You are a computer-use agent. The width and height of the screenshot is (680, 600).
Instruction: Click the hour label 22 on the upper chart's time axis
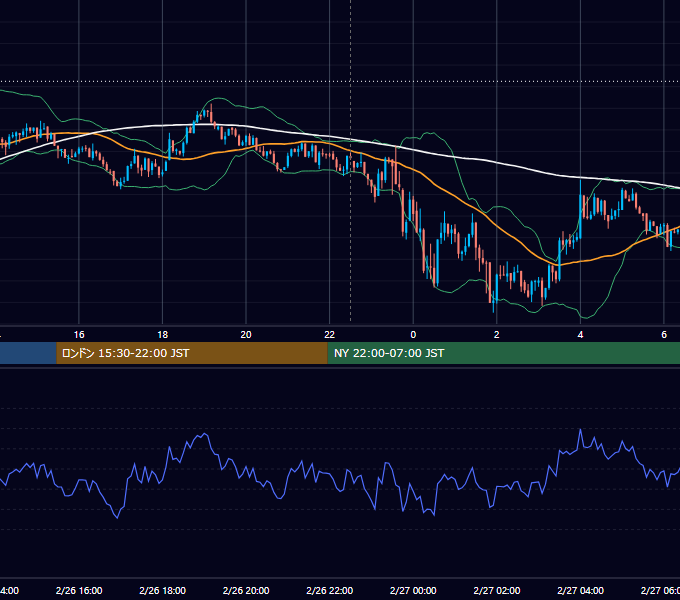[330, 335]
